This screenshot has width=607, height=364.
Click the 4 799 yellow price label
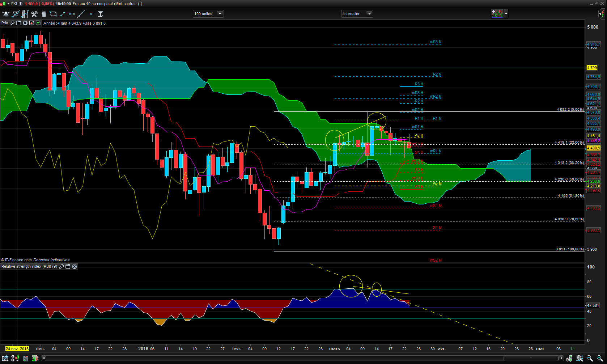[x=592, y=68]
